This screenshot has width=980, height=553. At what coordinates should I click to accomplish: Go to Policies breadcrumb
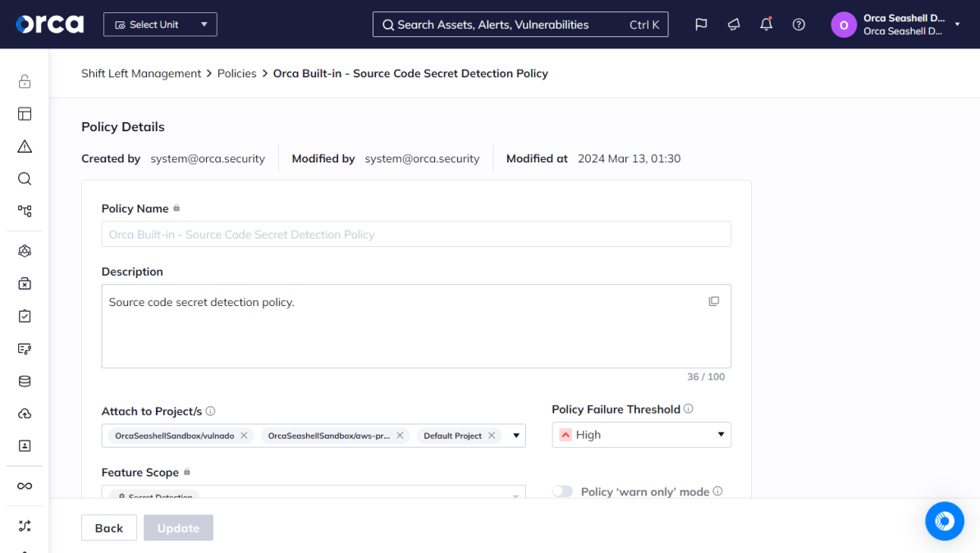(x=236, y=73)
